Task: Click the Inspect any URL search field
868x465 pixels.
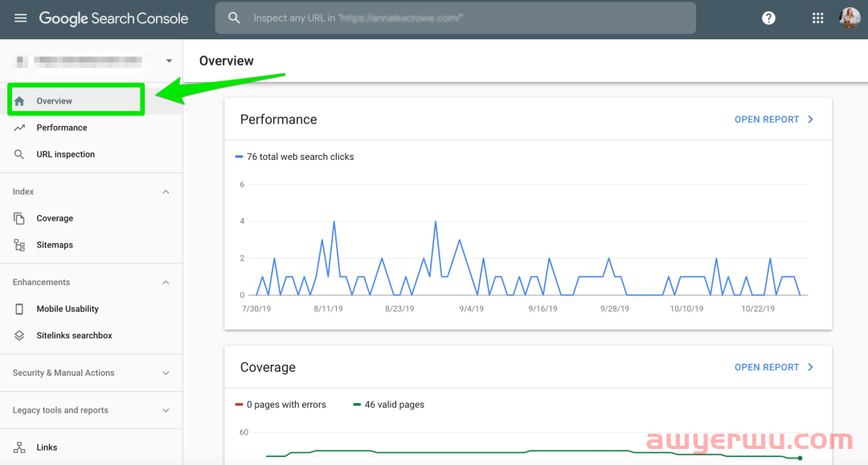Action: point(466,18)
